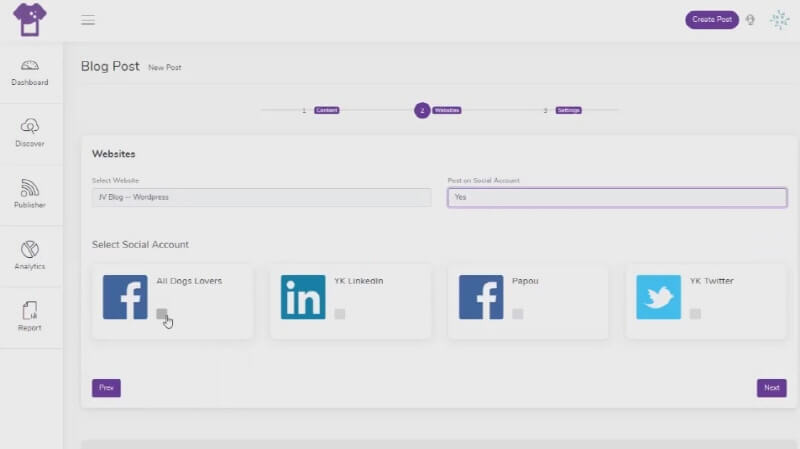
Task: Click the Create Post button
Action: tap(712, 20)
